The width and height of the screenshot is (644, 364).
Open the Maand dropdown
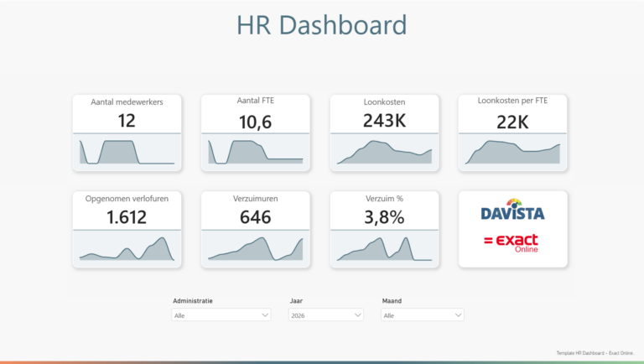[423, 315]
